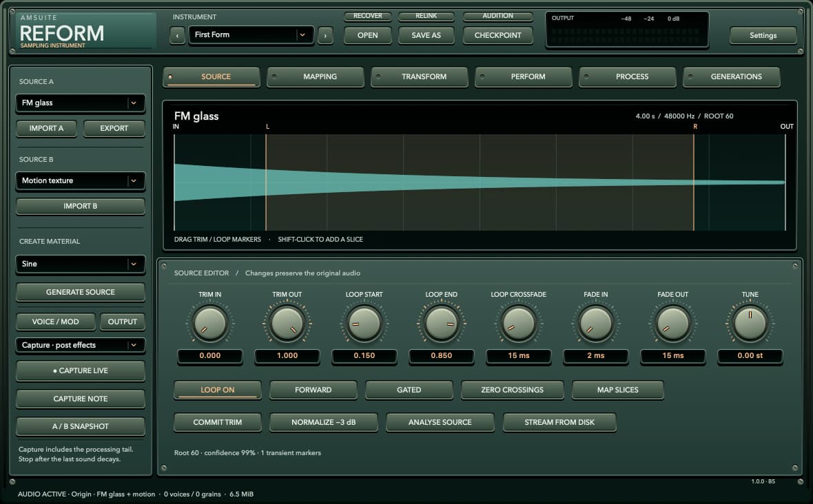Viewport: 813px width, 504px height.
Task: Click the Trim Out value field 1.000
Action: pos(287,356)
